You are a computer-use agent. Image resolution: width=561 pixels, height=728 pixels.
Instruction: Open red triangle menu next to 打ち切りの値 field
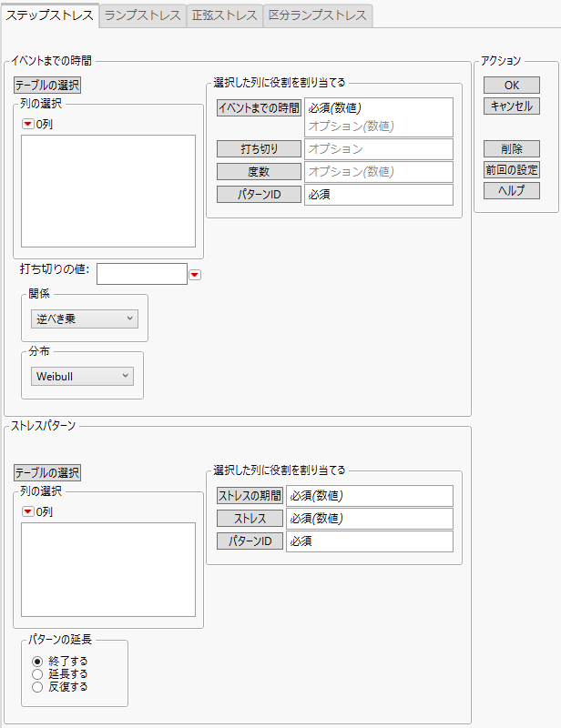click(195, 275)
